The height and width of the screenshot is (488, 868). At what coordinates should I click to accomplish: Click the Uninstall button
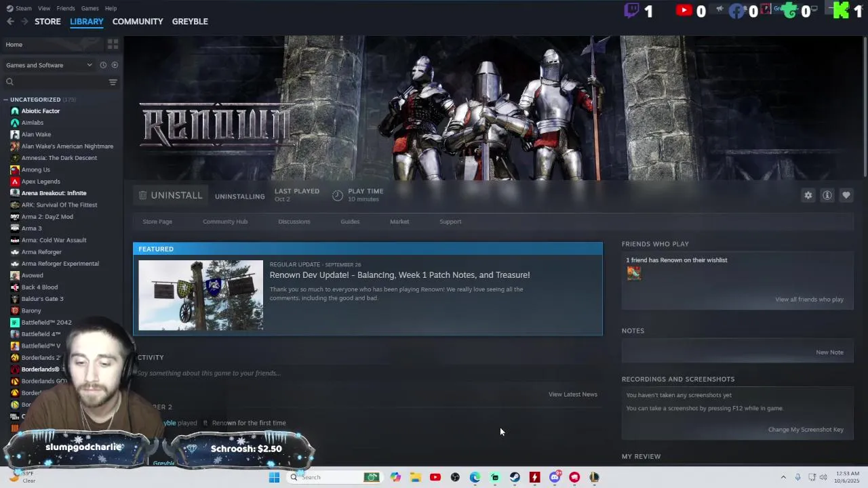(x=170, y=195)
